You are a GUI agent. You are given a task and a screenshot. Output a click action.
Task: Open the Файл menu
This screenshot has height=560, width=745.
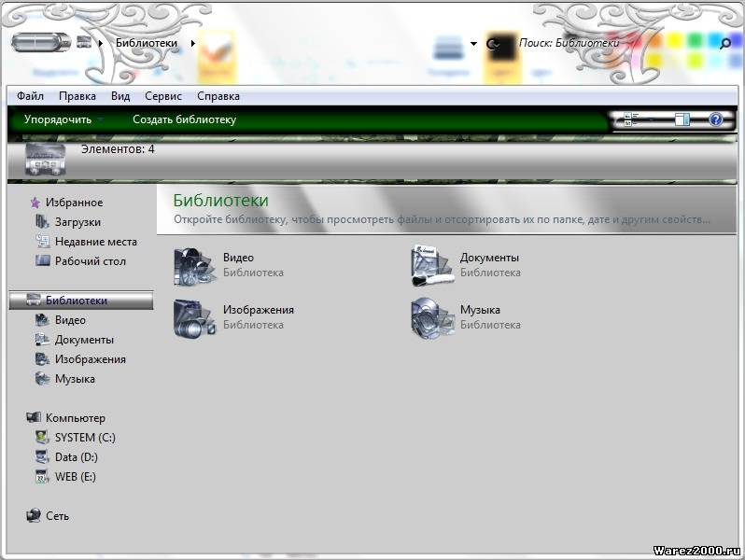(x=30, y=96)
